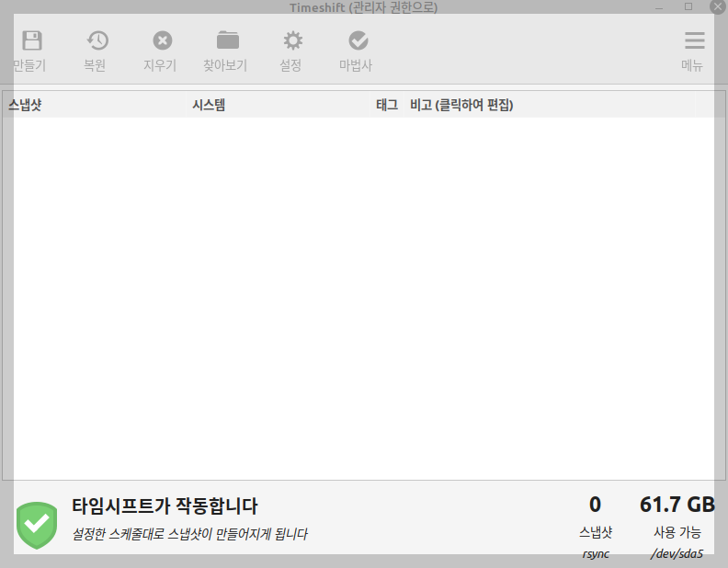The width and height of the screenshot is (728, 568).
Task: Click the 타임시프트가 작동합니다 status text
Action: point(165,506)
